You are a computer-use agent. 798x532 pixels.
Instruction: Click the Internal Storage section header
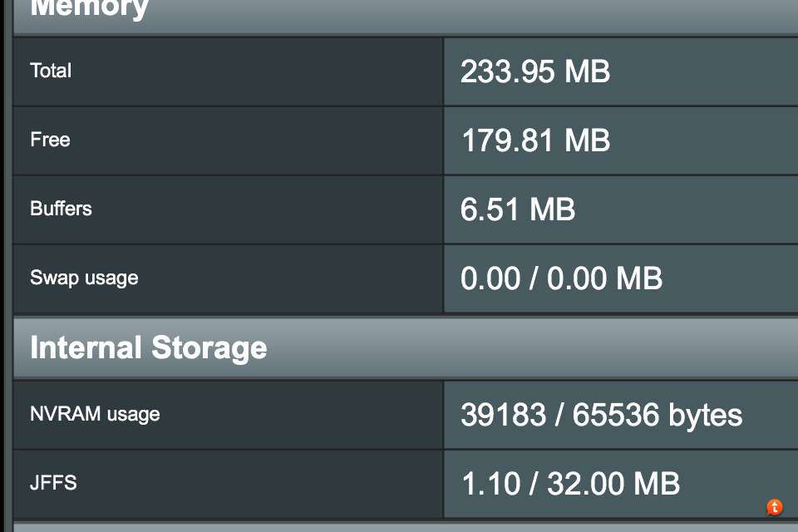[149, 347]
